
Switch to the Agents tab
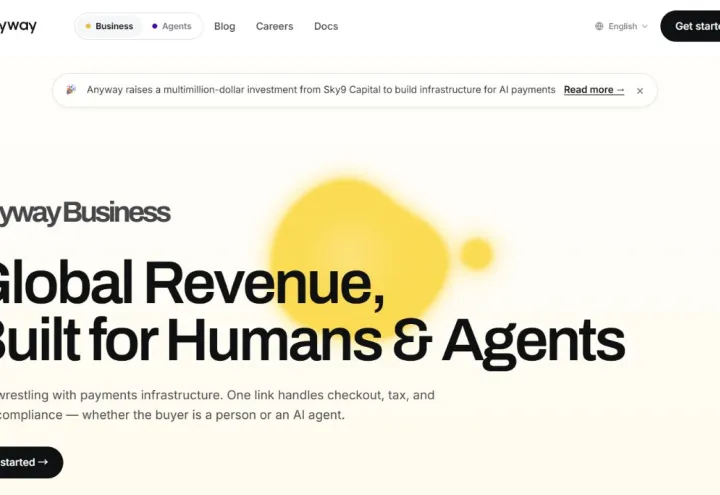172,26
